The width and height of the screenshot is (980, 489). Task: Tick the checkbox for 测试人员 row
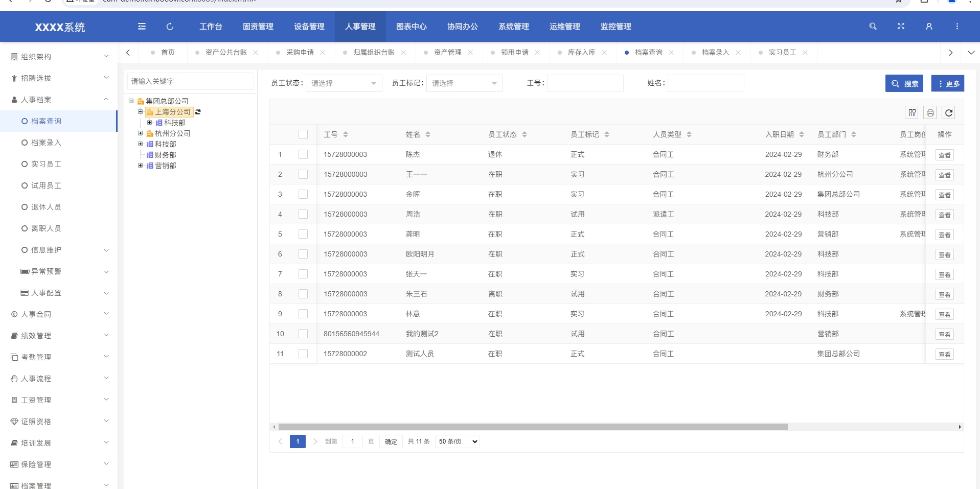coord(303,354)
